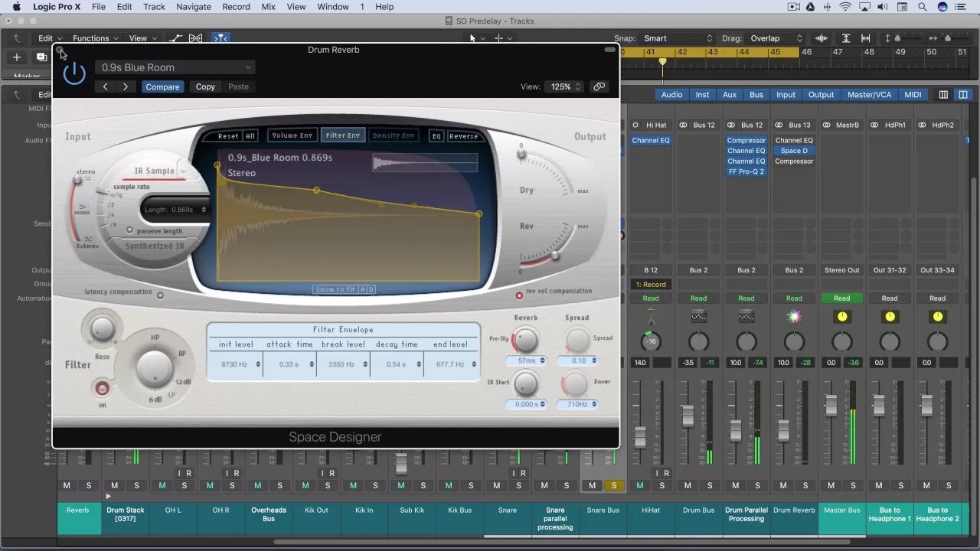Click the Drum Reverb channel colorful icon
This screenshot has width=980, height=551.
pos(794,316)
